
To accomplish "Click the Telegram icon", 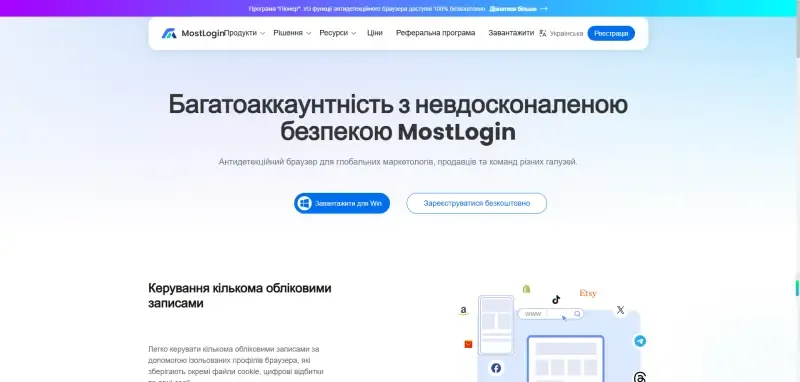I will coord(640,341).
